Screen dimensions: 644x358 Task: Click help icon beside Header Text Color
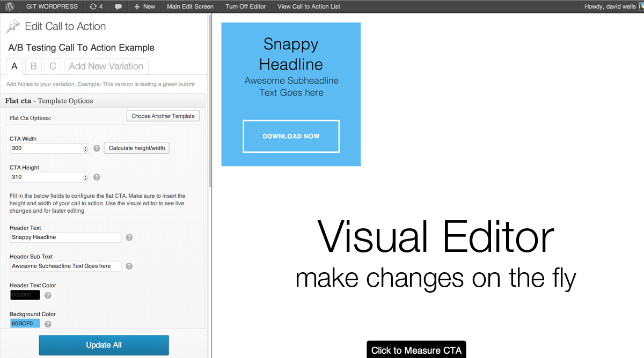[x=48, y=295]
